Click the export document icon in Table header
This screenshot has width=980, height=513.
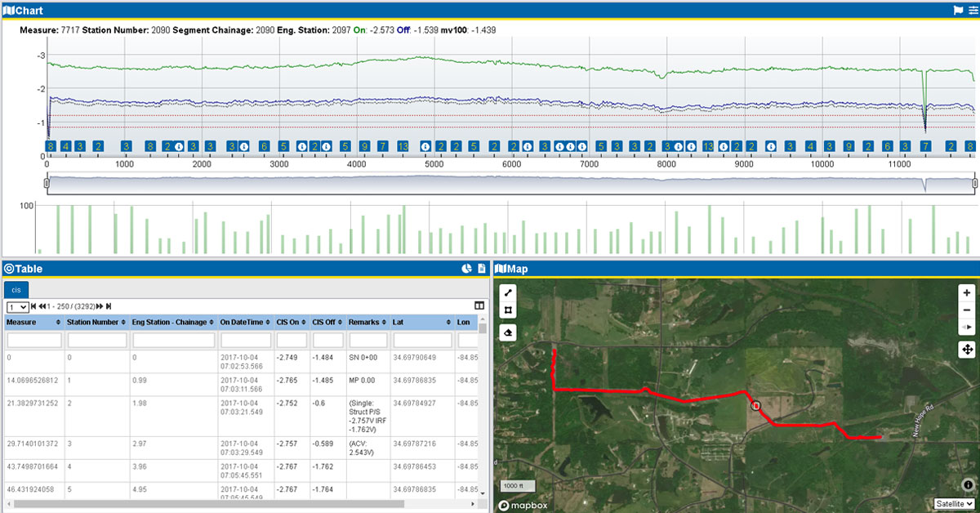point(482,269)
